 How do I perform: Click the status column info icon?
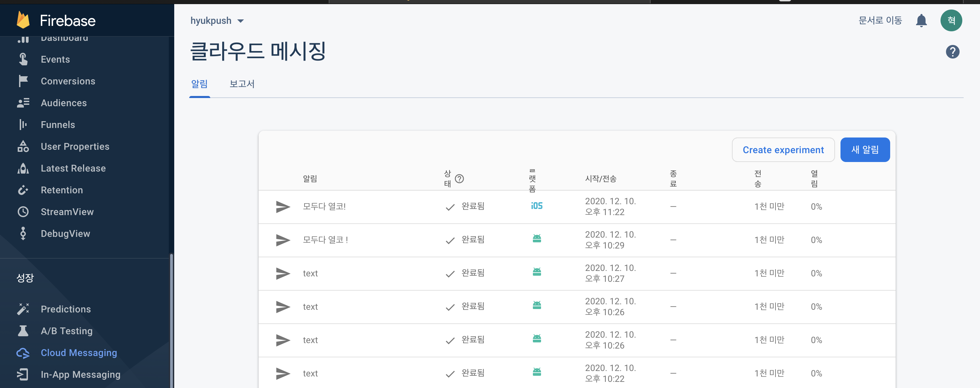click(459, 179)
